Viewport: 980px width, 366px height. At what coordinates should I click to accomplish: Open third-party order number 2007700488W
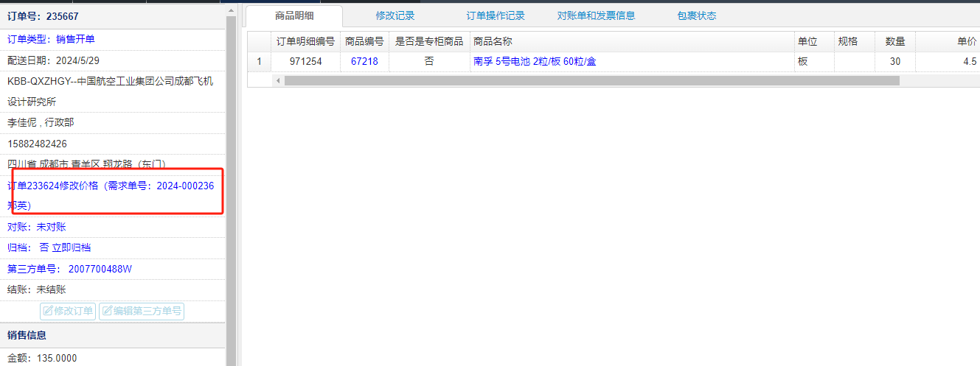(x=100, y=270)
